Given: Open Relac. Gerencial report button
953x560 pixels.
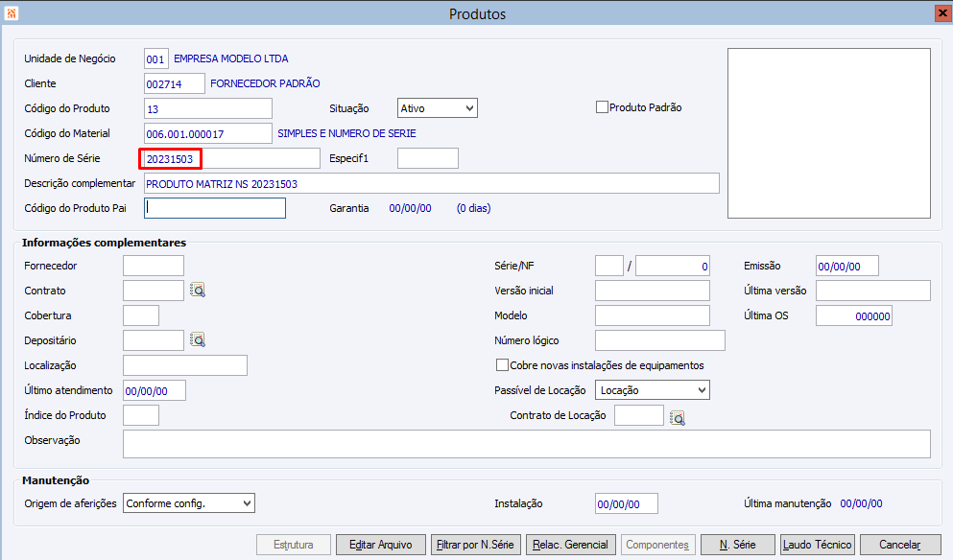Looking at the screenshot, I should point(571,545).
